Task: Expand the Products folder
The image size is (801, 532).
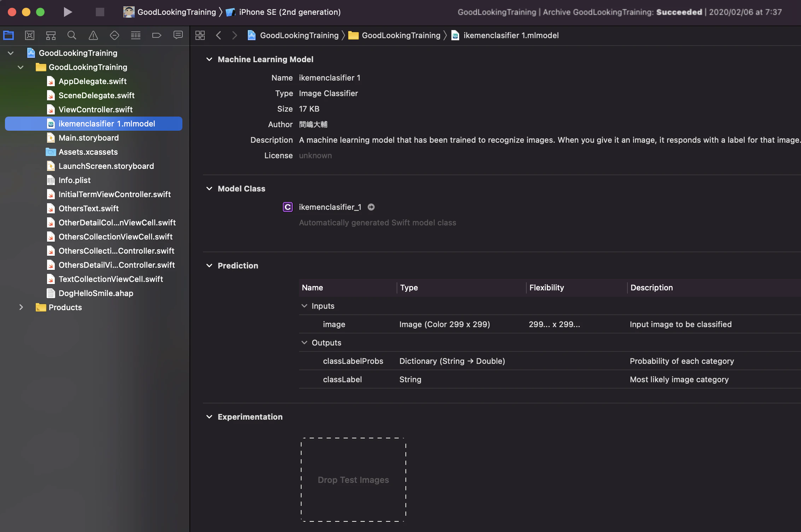Action: pyautogui.click(x=21, y=307)
